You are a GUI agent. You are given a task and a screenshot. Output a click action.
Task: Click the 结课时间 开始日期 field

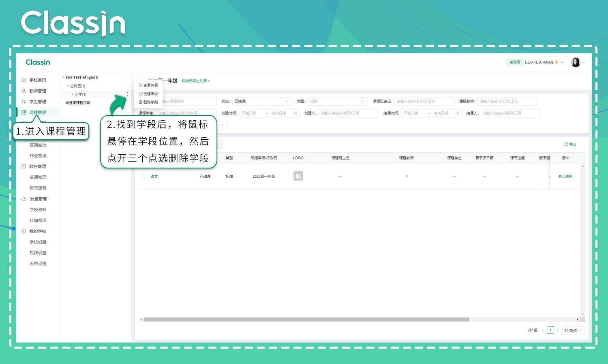pos(411,113)
